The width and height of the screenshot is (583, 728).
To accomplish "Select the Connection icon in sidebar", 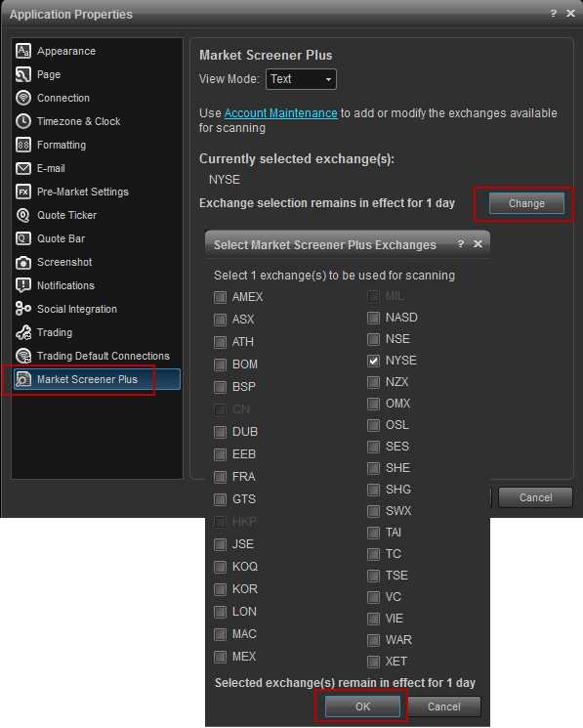I will tap(23, 98).
